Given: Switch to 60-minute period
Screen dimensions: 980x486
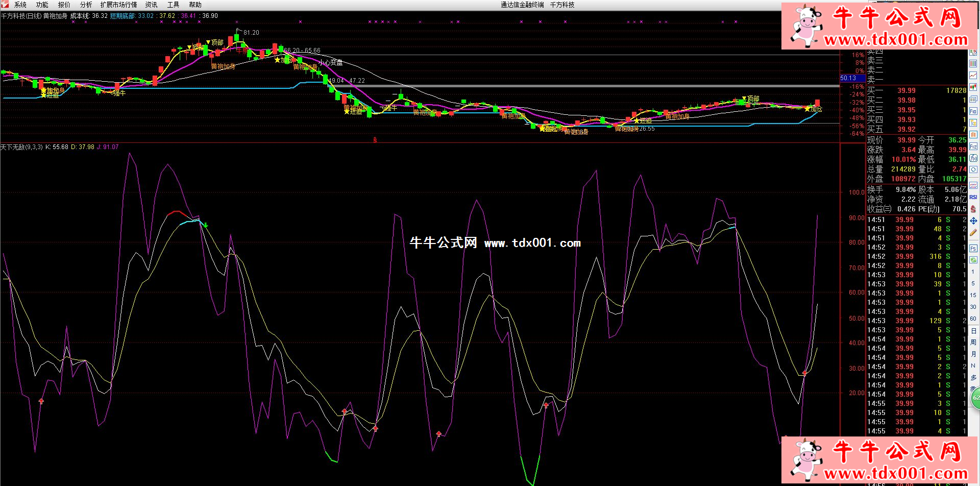Looking at the screenshot, I should (x=973, y=319).
